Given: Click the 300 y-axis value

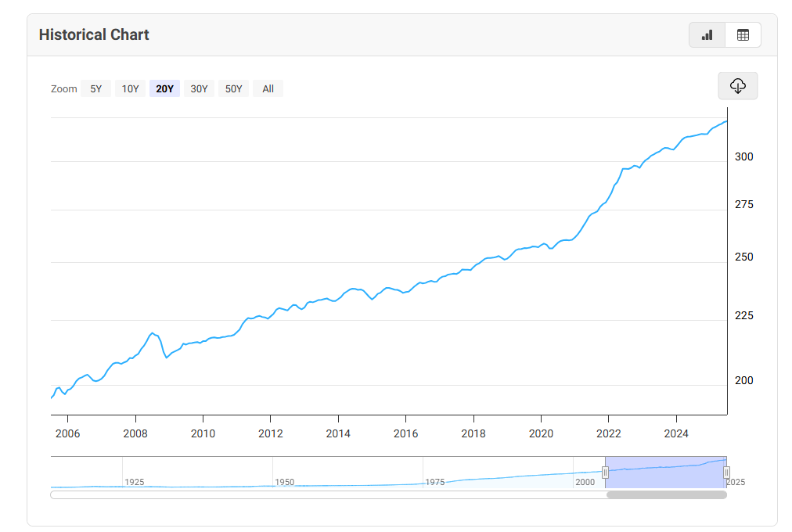Looking at the screenshot, I should [744, 157].
